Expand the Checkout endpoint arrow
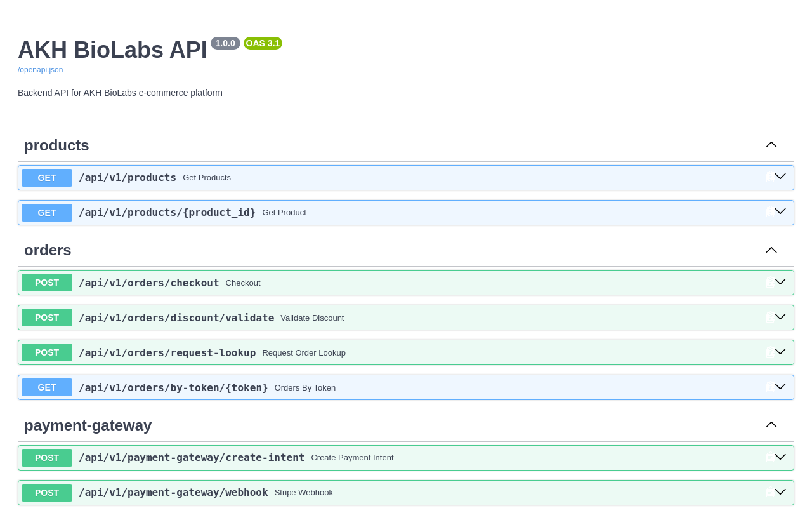 coord(780,282)
